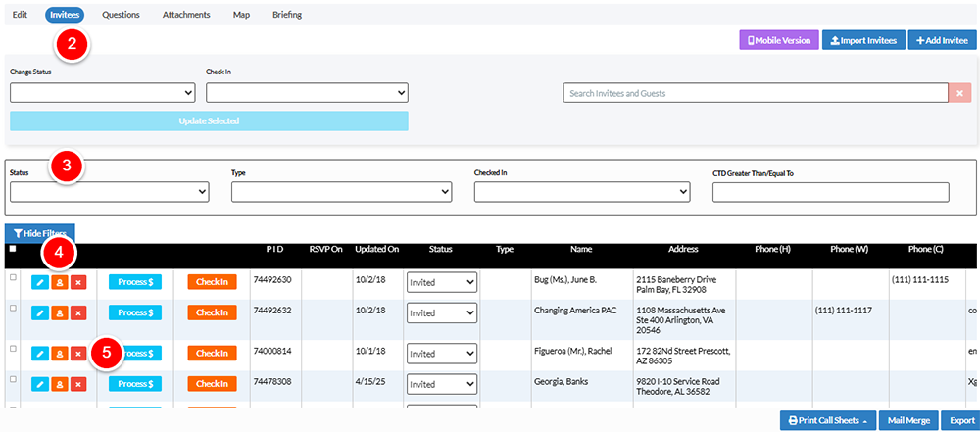The image size is (980, 432).
Task: Click the Updated On column header
Action: click(x=377, y=249)
